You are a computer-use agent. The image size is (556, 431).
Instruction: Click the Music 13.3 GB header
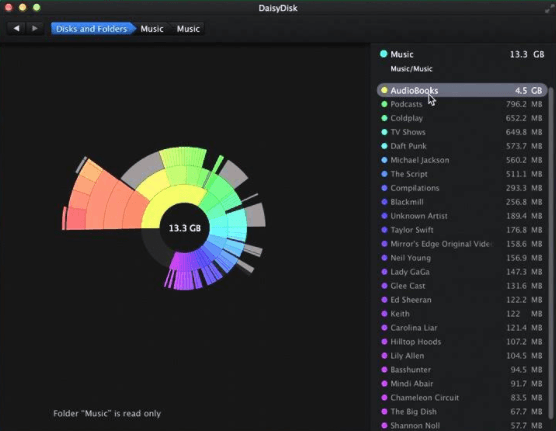point(462,54)
